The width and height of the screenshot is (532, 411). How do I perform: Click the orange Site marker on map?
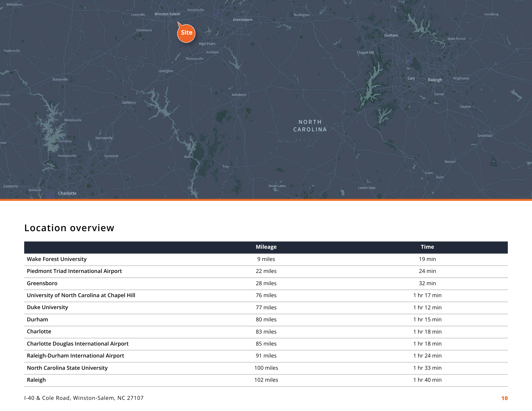click(186, 33)
